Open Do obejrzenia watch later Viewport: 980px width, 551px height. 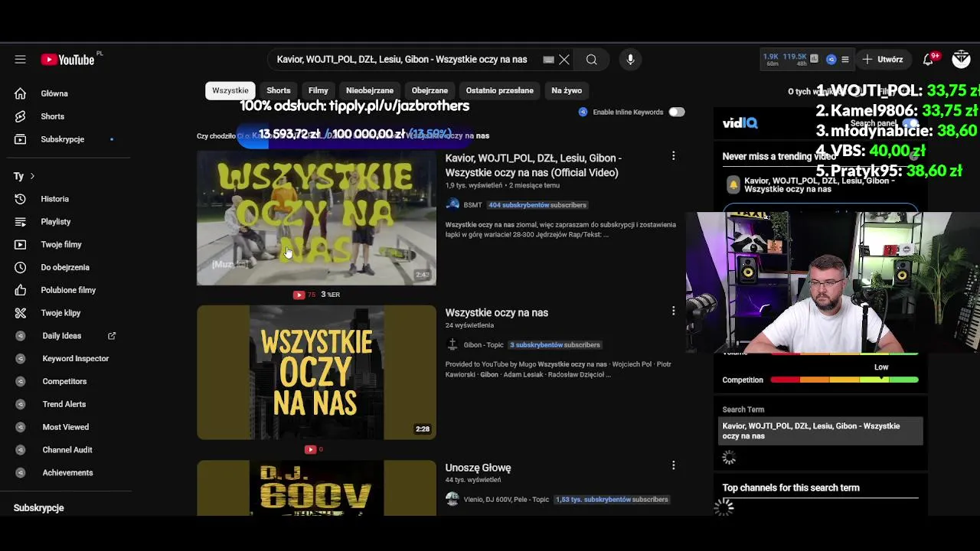click(x=66, y=267)
